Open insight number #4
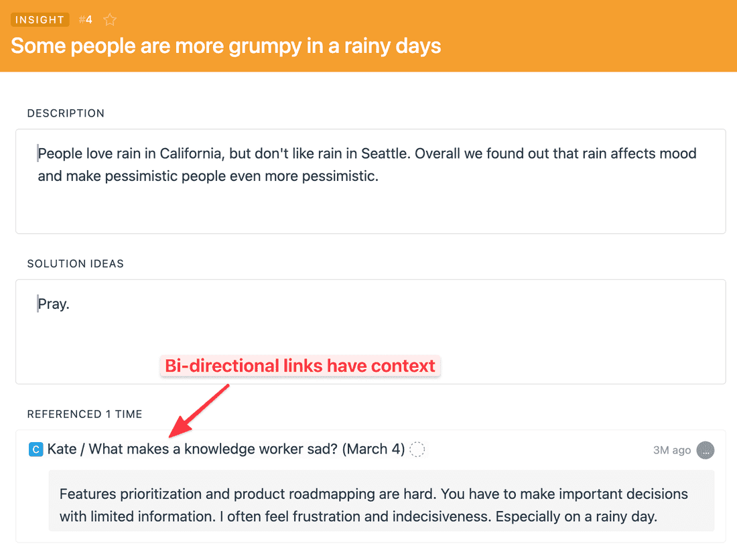This screenshot has width=737, height=560. [x=84, y=19]
